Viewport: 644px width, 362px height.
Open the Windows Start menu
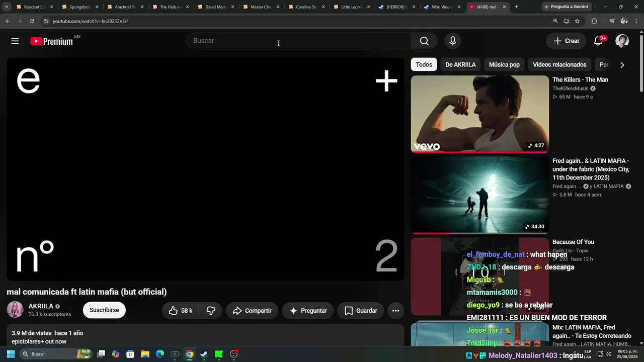[x=11, y=354]
